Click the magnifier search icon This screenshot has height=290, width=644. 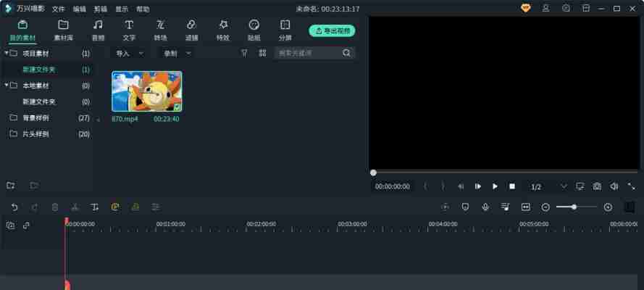[x=347, y=53]
